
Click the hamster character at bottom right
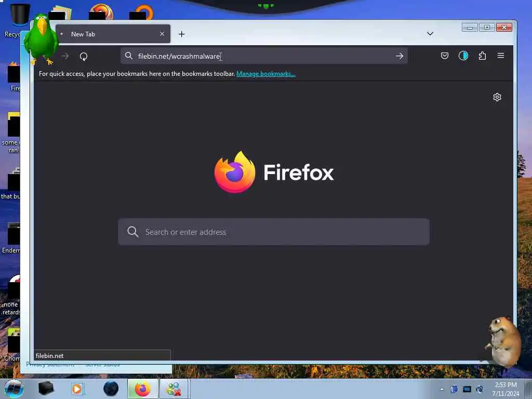pyautogui.click(x=504, y=341)
